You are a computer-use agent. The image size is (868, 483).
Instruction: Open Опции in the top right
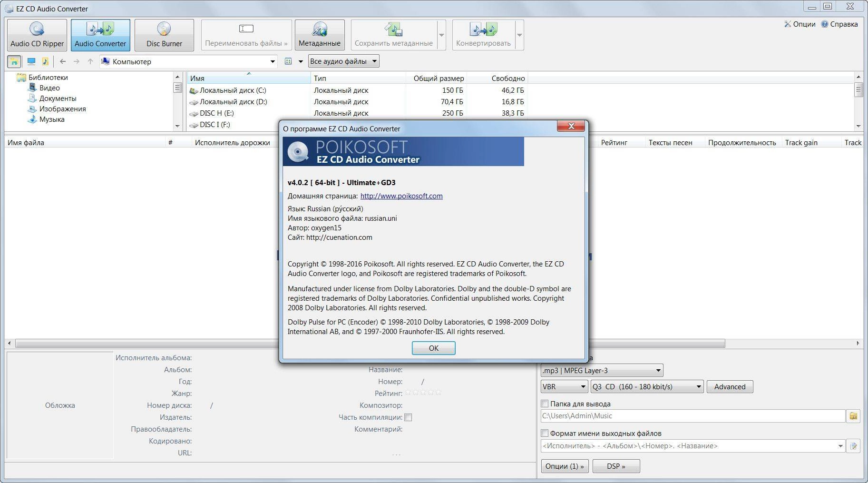tap(800, 24)
